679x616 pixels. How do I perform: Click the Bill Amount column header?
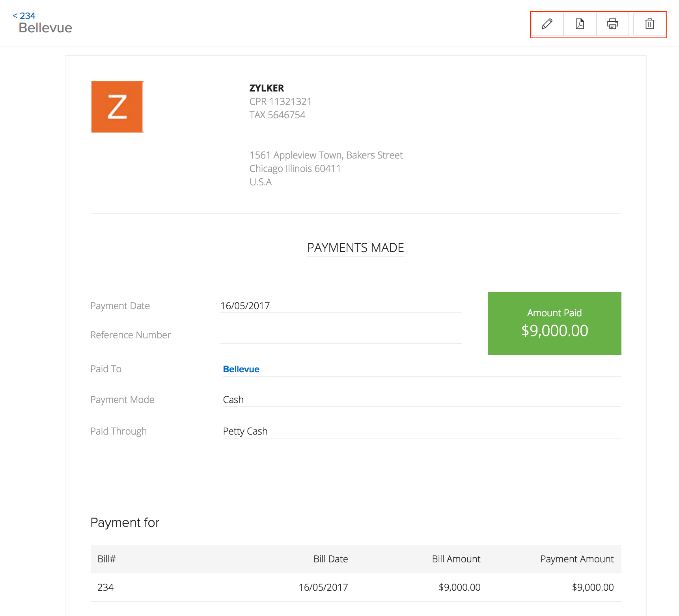point(456,559)
